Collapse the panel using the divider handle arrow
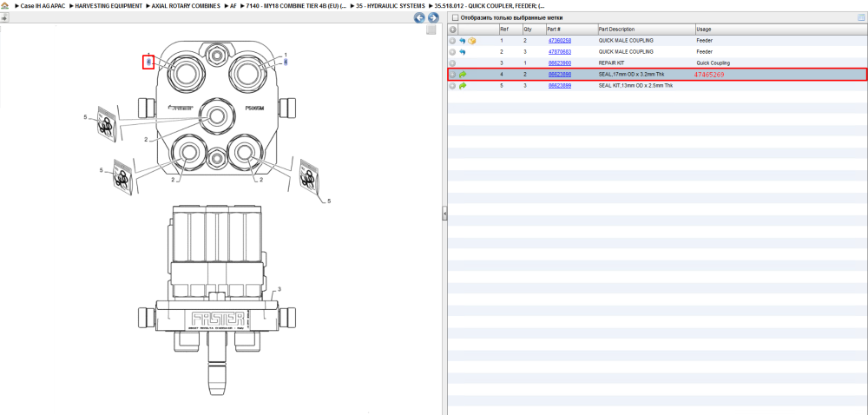Viewport: 868px width, 415px height. (444, 214)
